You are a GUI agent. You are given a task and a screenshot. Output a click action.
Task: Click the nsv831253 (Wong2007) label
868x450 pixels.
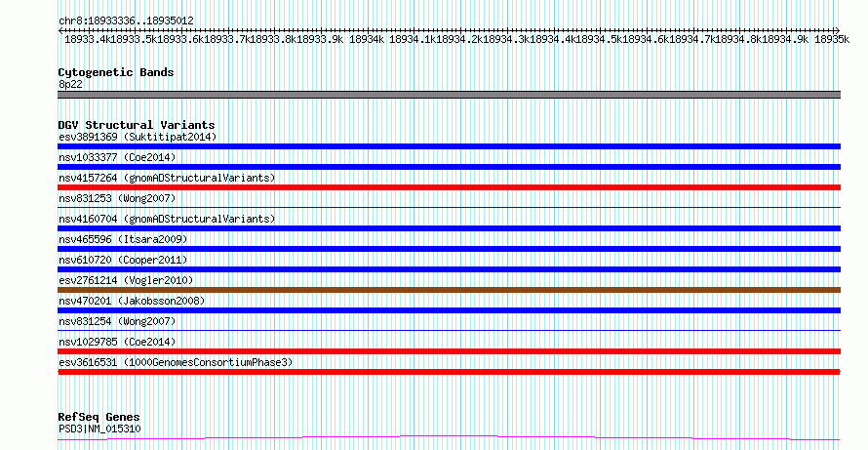click(117, 198)
